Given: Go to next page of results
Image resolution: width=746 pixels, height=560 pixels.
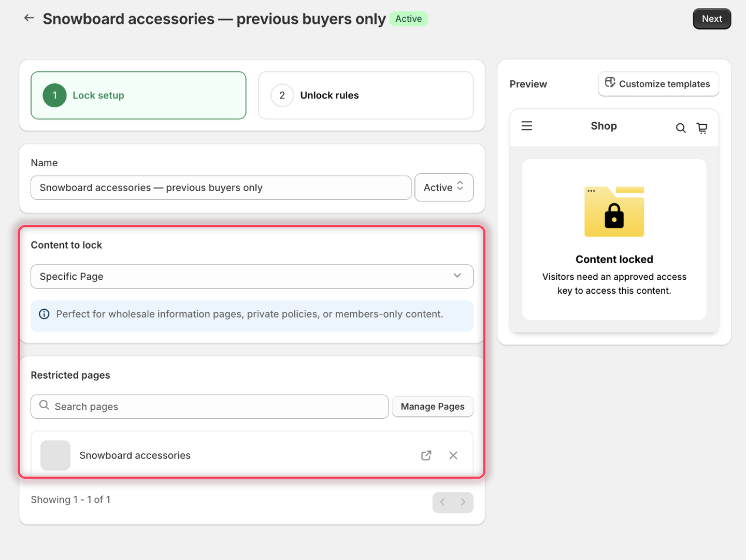Looking at the screenshot, I should pos(463,502).
